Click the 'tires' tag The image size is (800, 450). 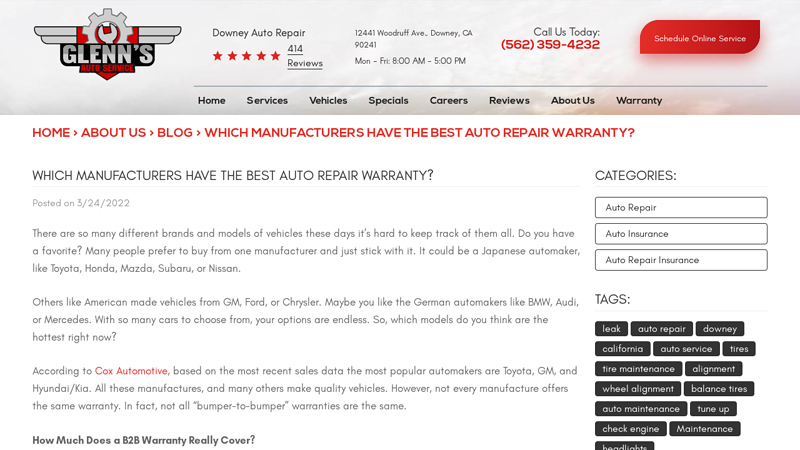pyautogui.click(x=739, y=349)
